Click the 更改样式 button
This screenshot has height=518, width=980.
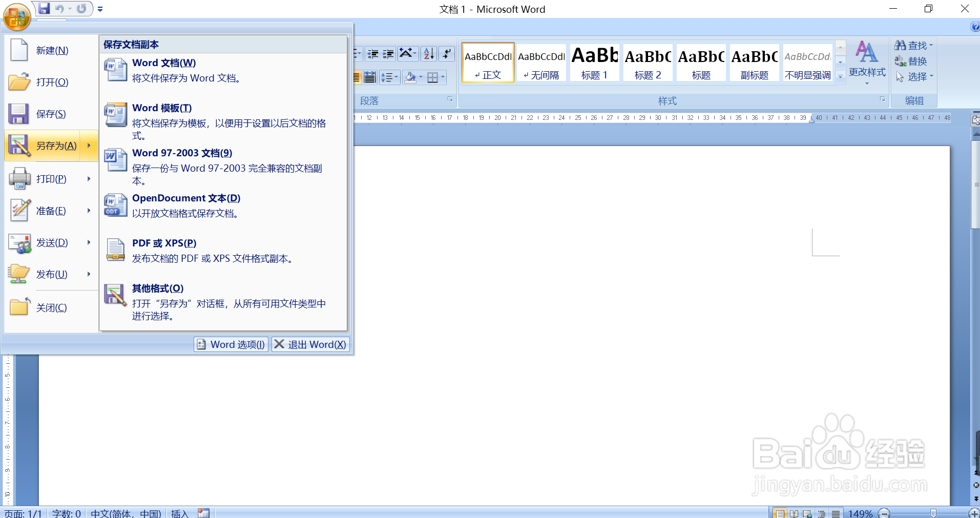coord(867,63)
